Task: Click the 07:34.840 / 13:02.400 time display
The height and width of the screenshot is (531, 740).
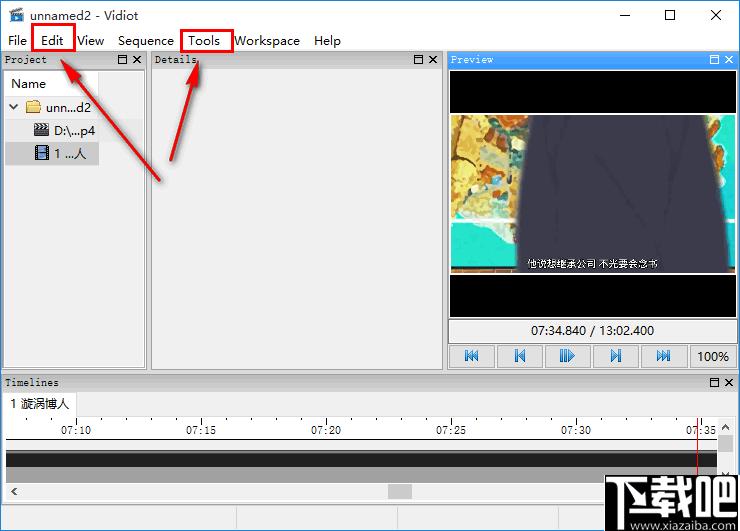Action: 592,330
